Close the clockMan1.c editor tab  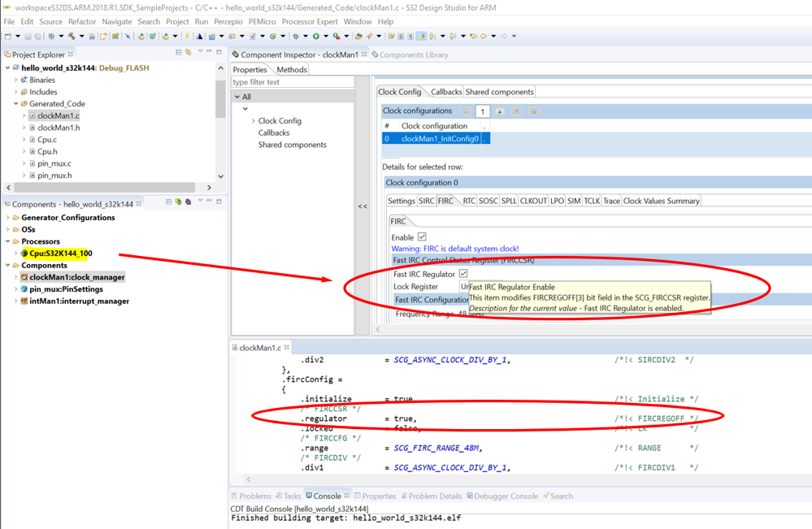286,347
